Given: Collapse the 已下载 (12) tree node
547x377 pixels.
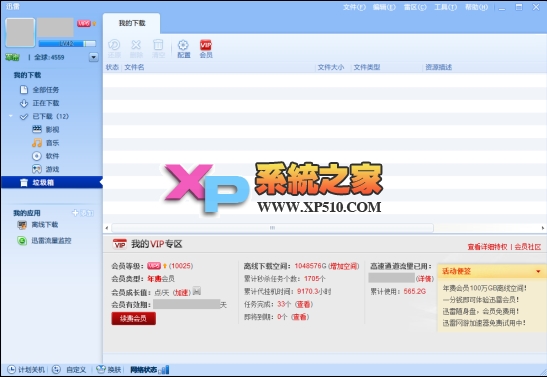Looking at the screenshot, I should (11, 116).
